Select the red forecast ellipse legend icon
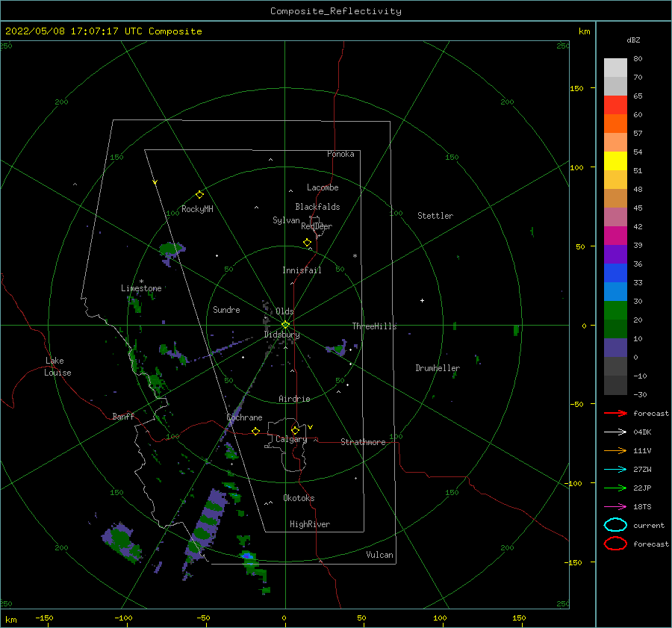 615,544
